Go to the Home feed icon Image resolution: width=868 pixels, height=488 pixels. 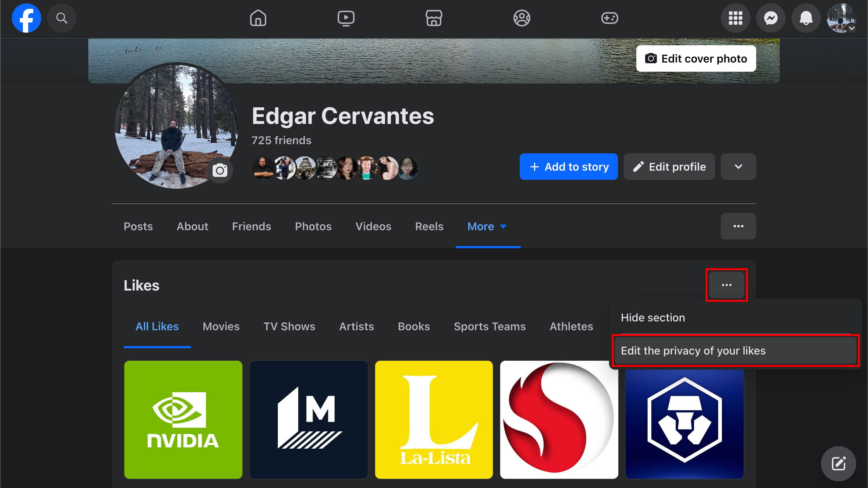pos(258,18)
